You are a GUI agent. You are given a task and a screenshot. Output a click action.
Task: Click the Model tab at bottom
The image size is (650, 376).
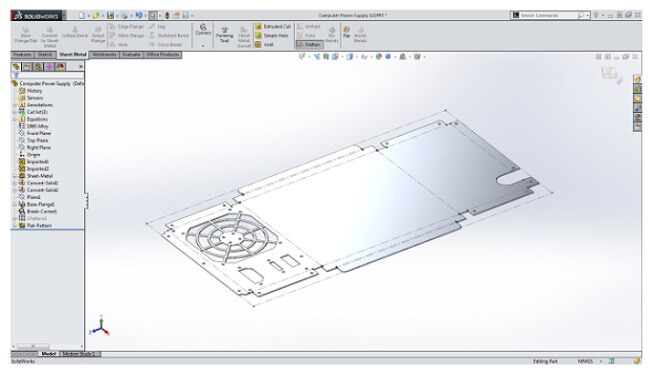coord(49,354)
